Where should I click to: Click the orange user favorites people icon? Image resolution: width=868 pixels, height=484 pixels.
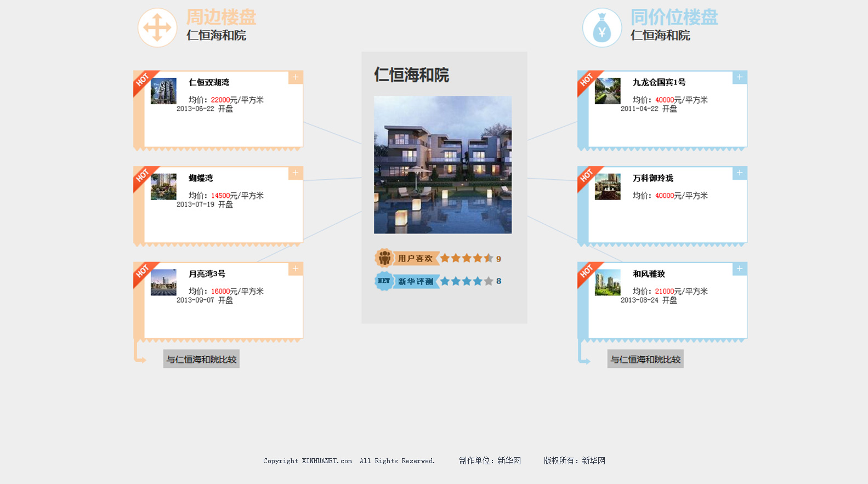coord(384,258)
